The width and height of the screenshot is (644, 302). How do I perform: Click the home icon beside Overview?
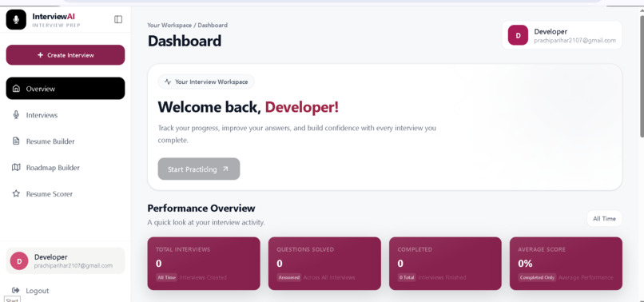pos(16,89)
